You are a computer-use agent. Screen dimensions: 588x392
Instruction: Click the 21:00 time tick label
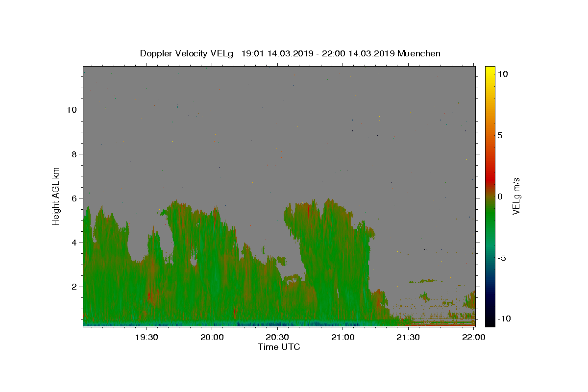[343, 337]
